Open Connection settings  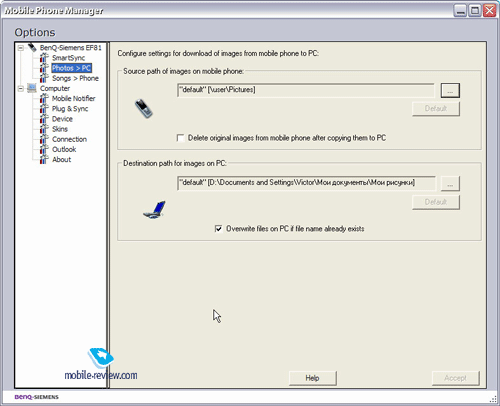click(69, 139)
